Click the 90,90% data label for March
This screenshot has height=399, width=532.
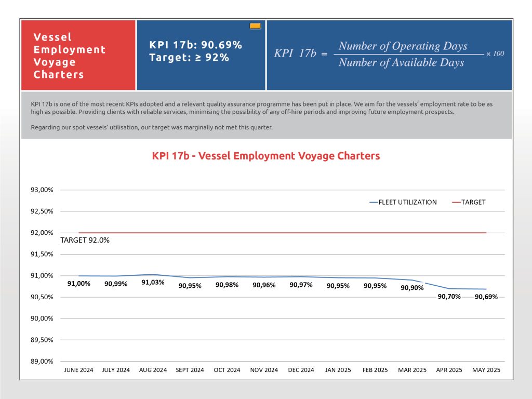pyautogui.click(x=412, y=288)
